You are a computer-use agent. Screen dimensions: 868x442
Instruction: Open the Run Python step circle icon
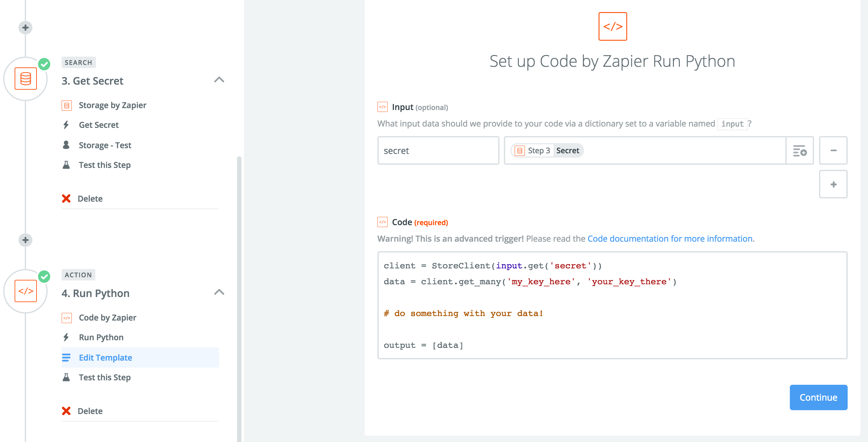(26, 291)
